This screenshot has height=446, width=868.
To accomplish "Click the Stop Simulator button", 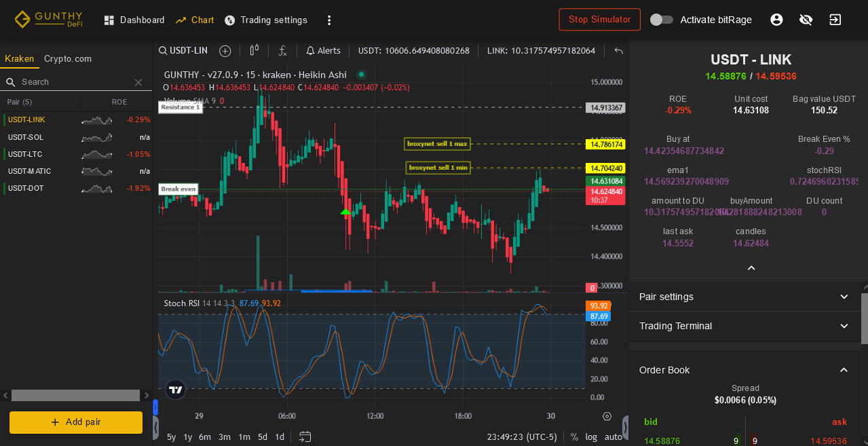I will click(x=600, y=20).
